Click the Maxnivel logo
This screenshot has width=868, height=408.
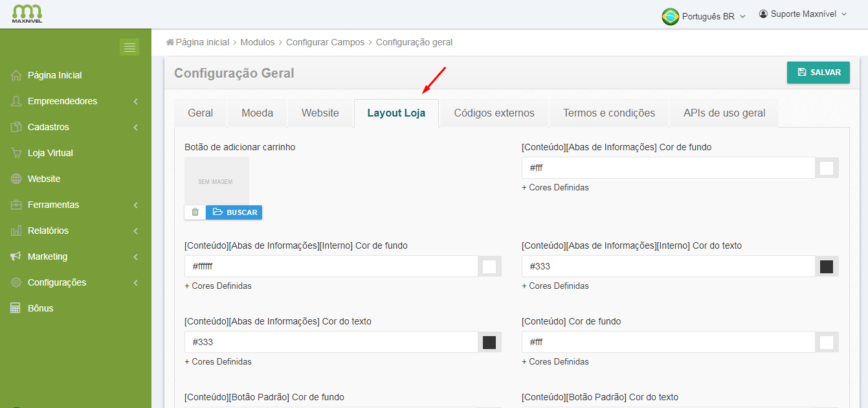27,14
